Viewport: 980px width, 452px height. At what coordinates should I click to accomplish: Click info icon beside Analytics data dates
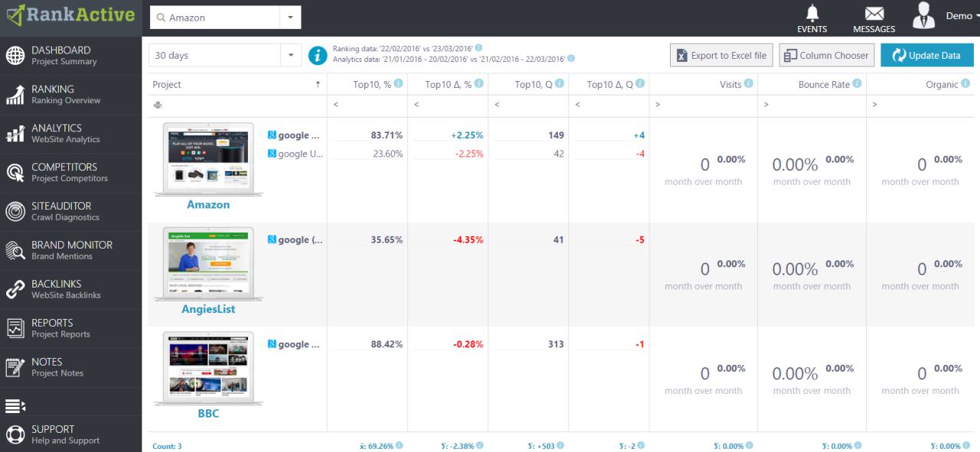click(x=571, y=59)
